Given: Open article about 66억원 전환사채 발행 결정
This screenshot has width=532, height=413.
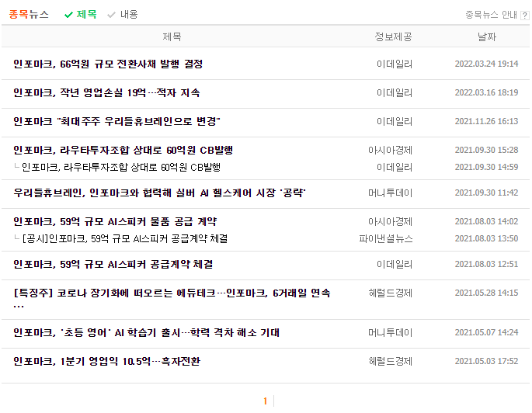Looking at the screenshot, I should [x=108, y=64].
